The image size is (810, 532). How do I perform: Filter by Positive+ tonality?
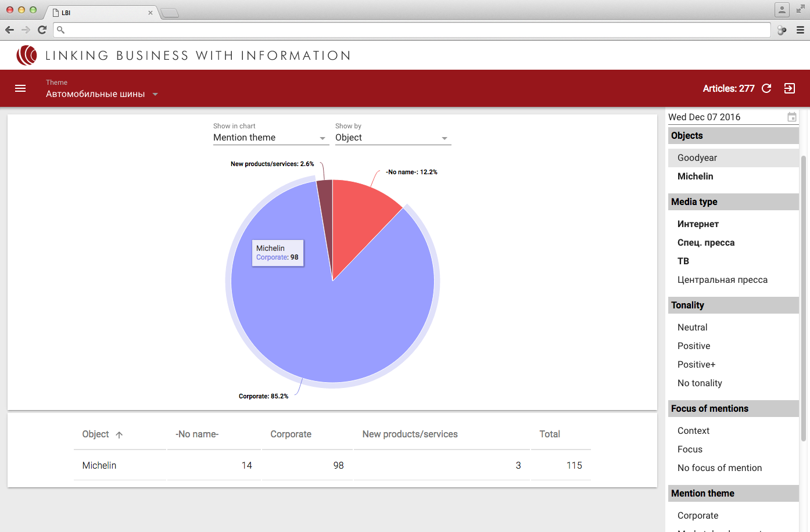(733, 365)
